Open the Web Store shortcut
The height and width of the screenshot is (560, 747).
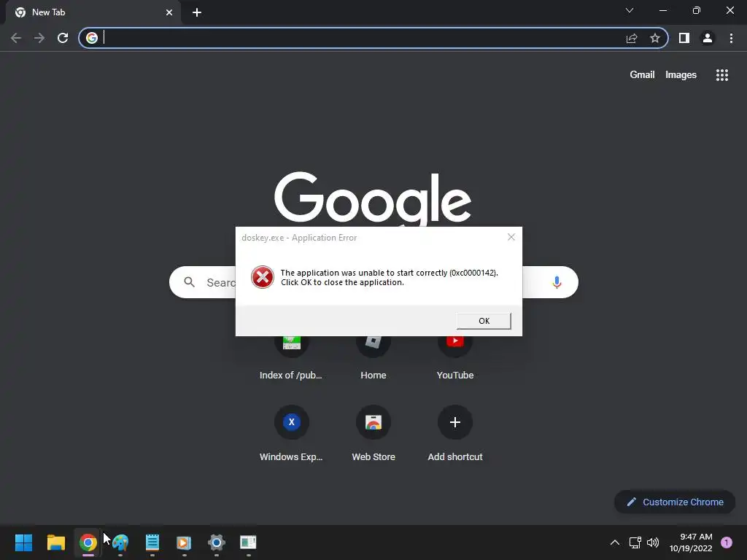point(373,433)
